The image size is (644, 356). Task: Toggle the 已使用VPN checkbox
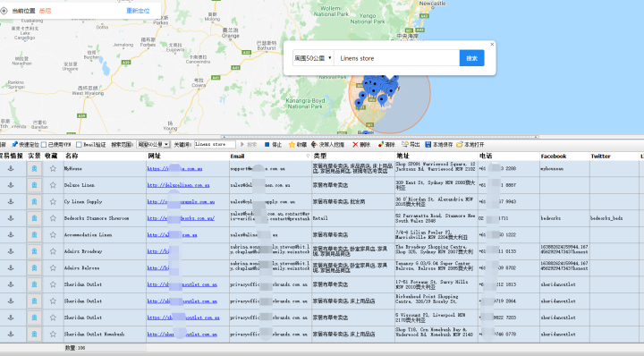44,145
